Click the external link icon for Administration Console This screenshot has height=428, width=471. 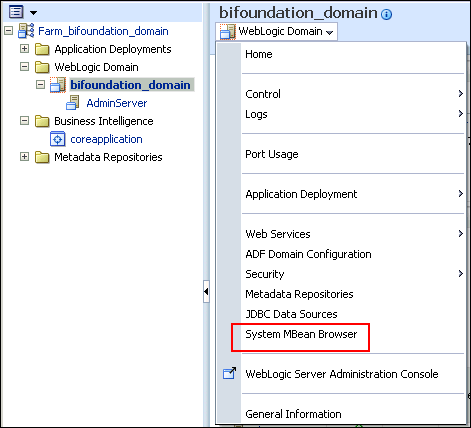click(x=229, y=373)
